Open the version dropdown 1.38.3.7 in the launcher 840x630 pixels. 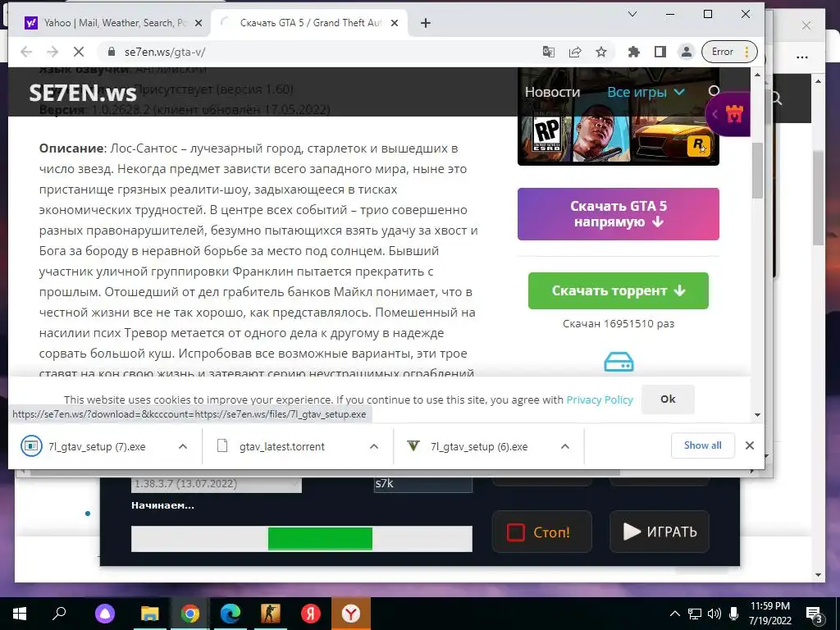[x=217, y=484]
